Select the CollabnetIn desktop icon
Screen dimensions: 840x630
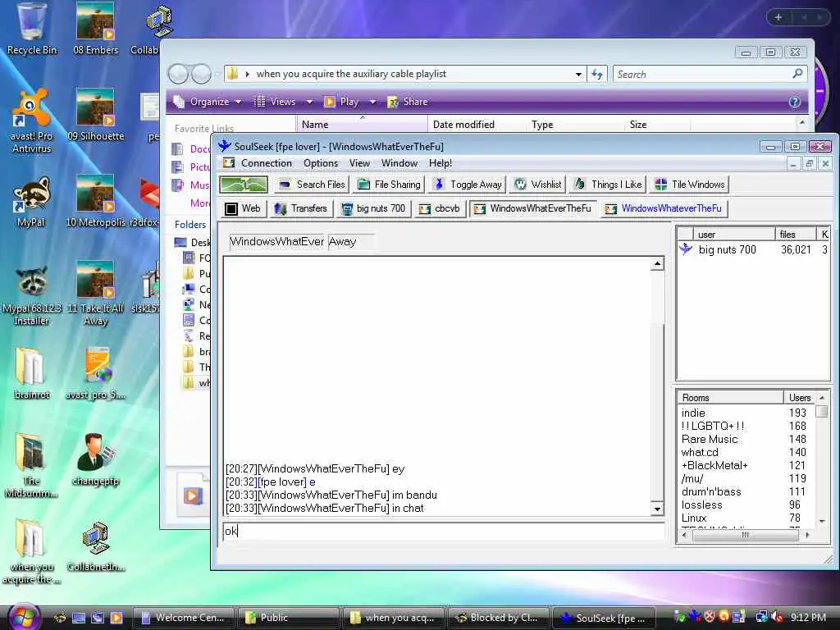click(95, 546)
